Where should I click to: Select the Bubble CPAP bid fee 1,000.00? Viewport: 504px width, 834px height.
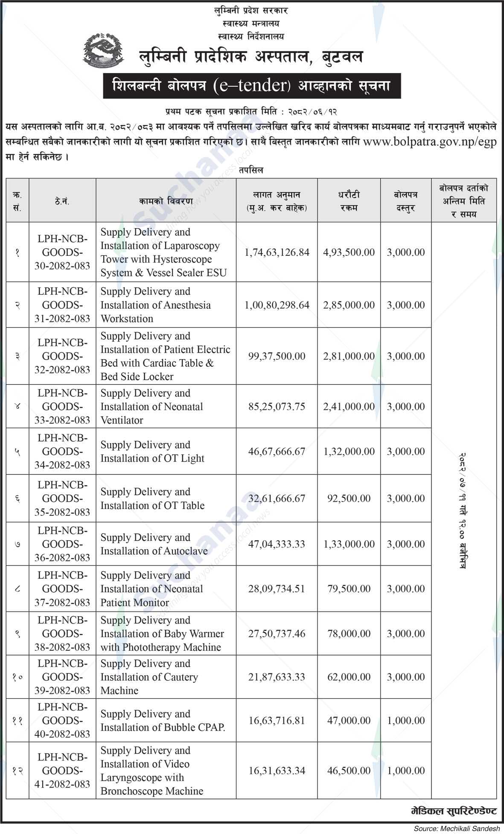(x=405, y=720)
